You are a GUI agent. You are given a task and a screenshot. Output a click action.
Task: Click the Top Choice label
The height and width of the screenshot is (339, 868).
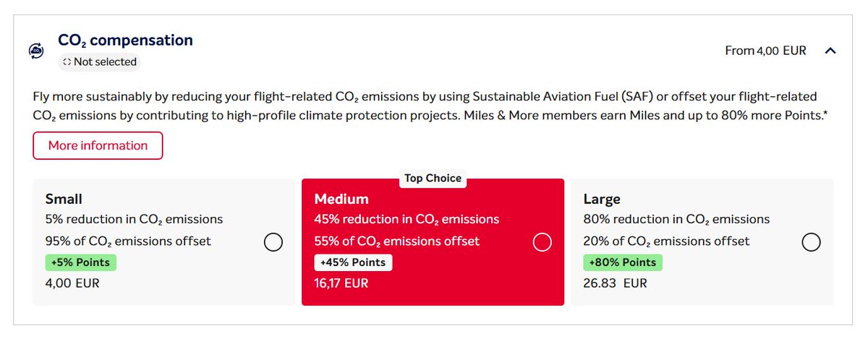[433, 179]
